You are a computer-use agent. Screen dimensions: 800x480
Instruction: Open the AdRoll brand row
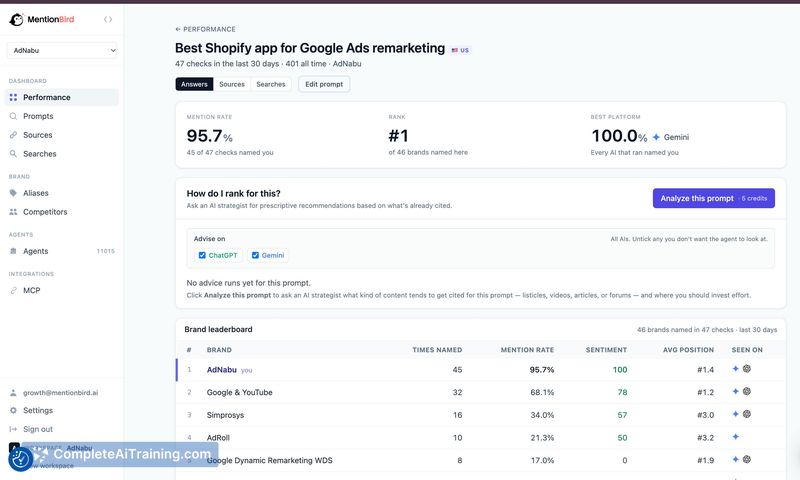coord(481,438)
